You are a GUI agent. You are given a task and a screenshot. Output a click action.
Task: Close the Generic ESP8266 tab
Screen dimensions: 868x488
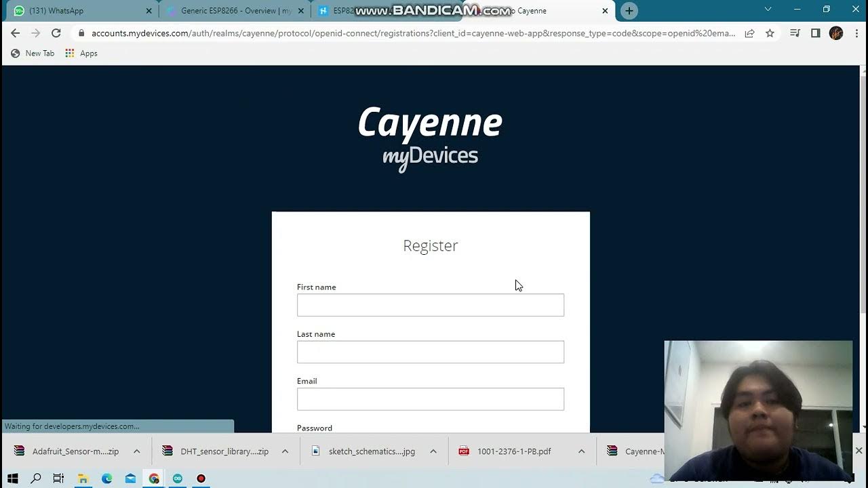[301, 11]
